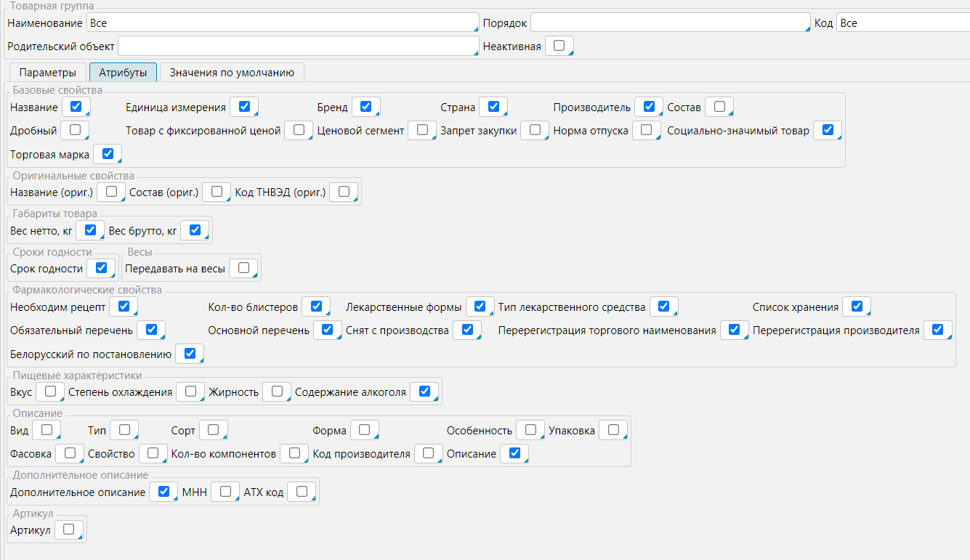Uncheck the Необходим рецепт checkbox
This screenshot has width=970, height=560.
click(x=123, y=307)
